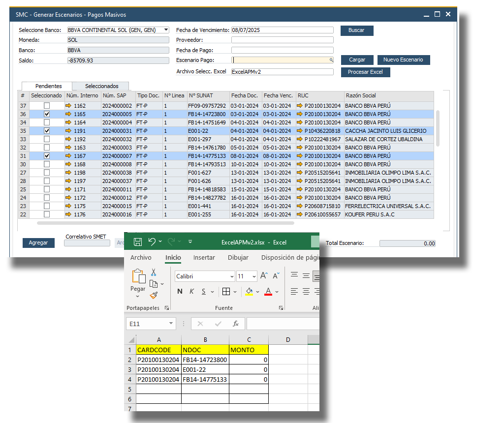This screenshot has width=504, height=423.
Task: Uncheck the checkbox for row 36
Action: pos(47,114)
